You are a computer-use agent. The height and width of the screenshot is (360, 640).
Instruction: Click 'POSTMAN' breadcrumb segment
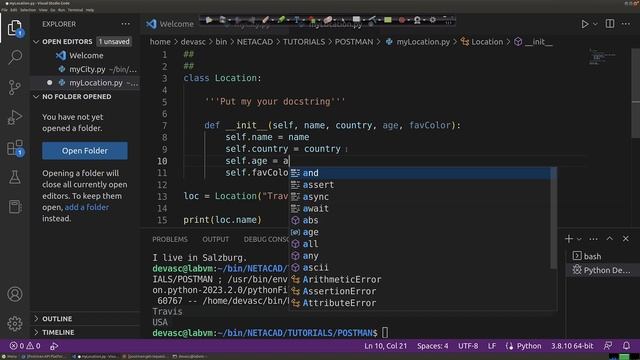(x=354, y=42)
